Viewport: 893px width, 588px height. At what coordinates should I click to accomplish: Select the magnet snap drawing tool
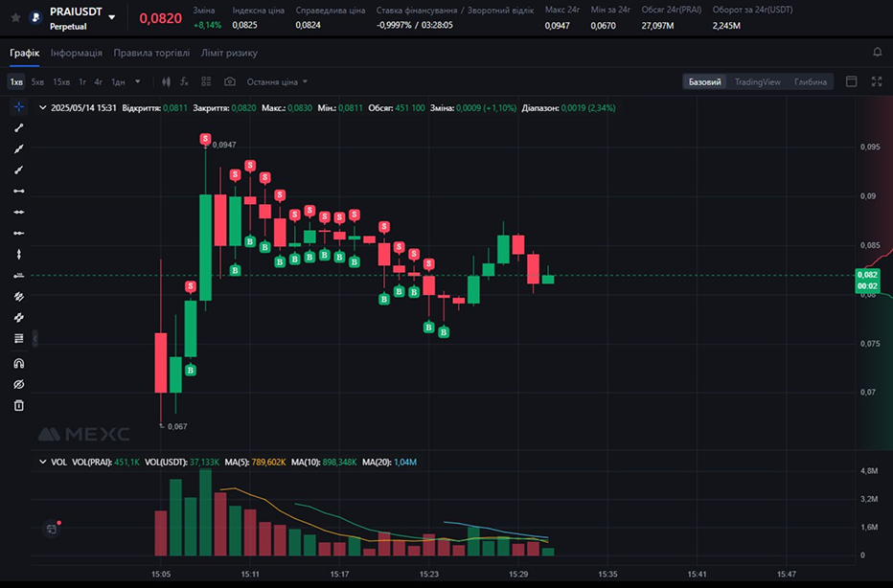pyautogui.click(x=18, y=363)
